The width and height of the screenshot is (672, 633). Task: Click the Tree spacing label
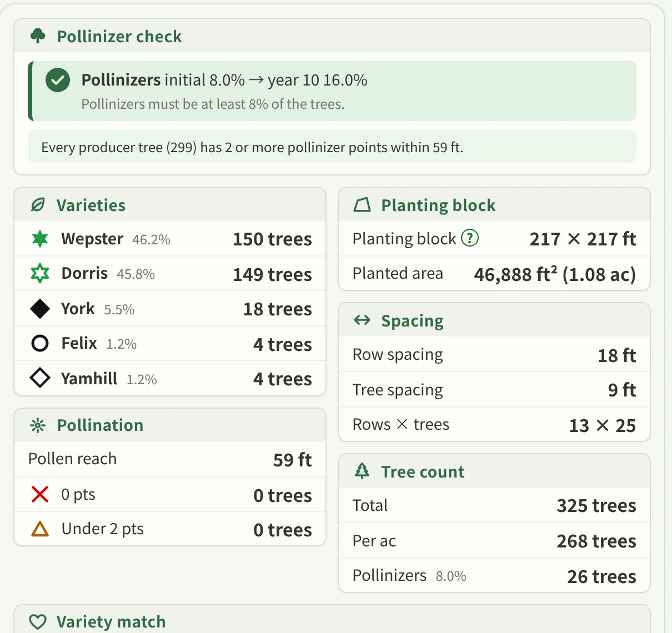[398, 390]
